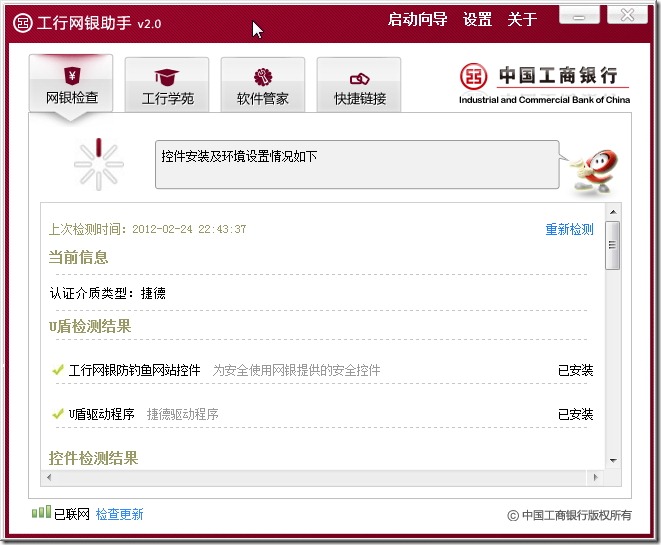
Task: Click 为安全使用网银提供的安全控件 description
Action: pos(296,370)
